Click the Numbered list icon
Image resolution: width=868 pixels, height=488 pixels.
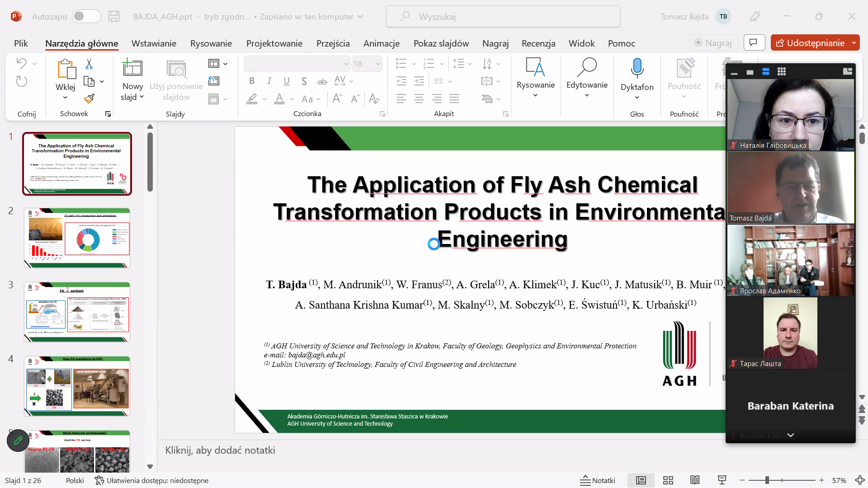click(x=429, y=64)
